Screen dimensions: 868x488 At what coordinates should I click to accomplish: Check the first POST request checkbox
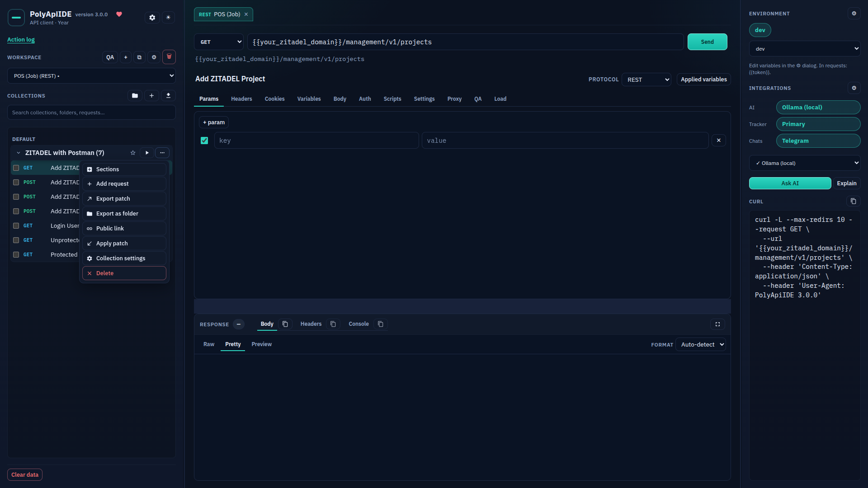pos(16,182)
